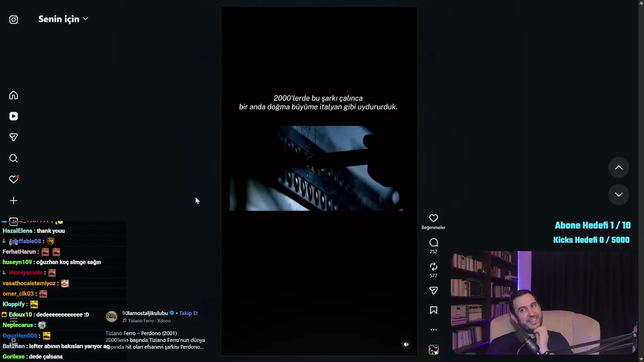
Task: Share the reel via paper-plane icon beside video
Action: [x=434, y=291]
